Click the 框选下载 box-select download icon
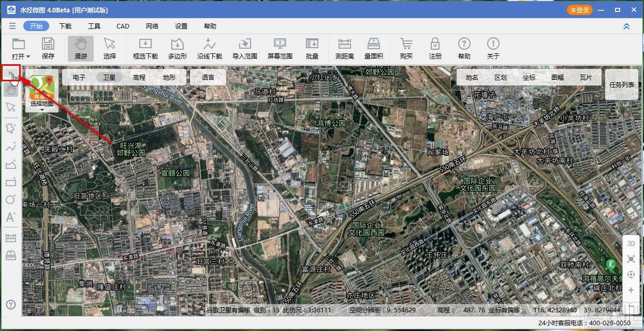 point(145,48)
